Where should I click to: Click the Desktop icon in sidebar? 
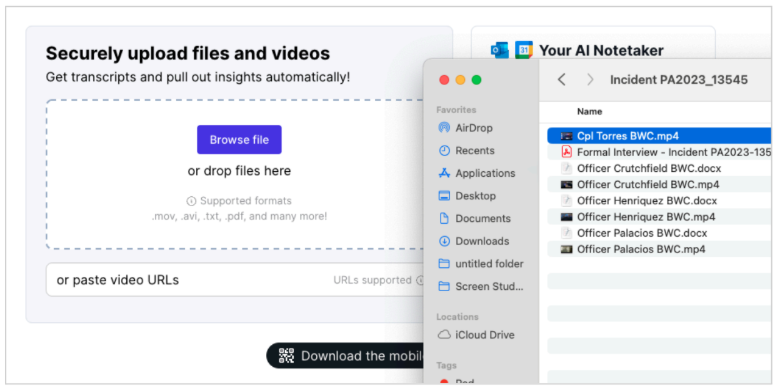(444, 195)
